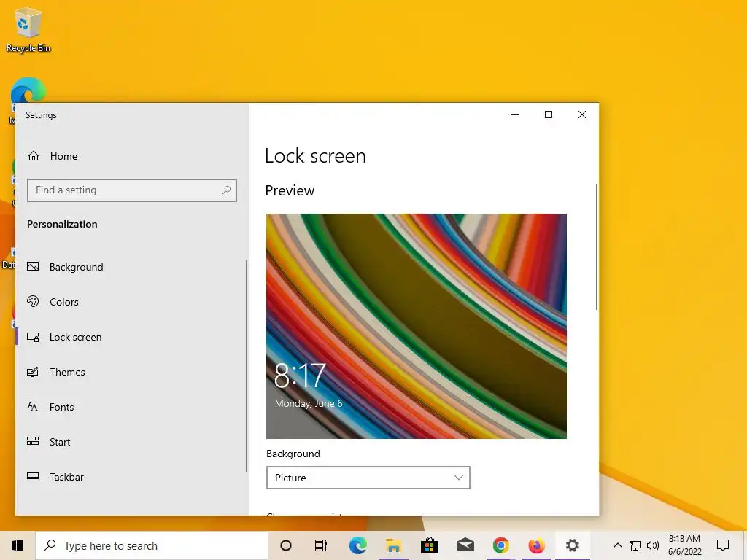The height and width of the screenshot is (560, 747).
Task: Launch Microsoft Edge from the taskbar
Action: click(x=357, y=545)
